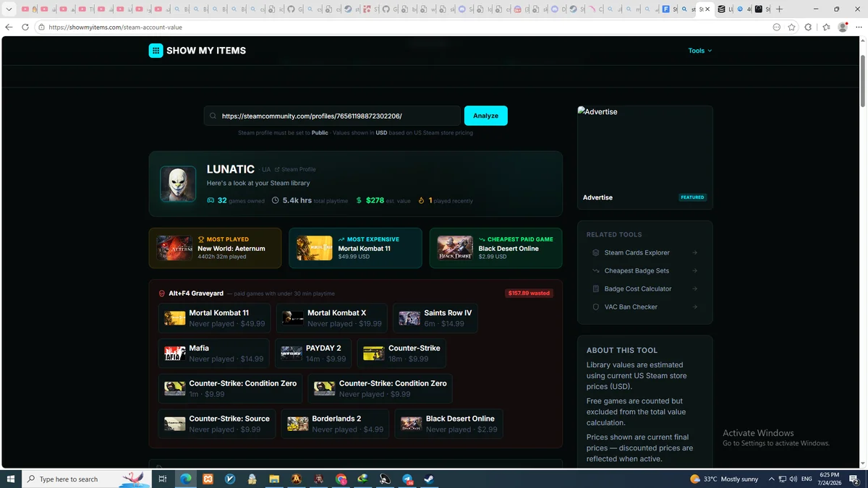This screenshot has width=868, height=488.
Task: Click the LUNATIC profile avatar image
Action: [178, 184]
